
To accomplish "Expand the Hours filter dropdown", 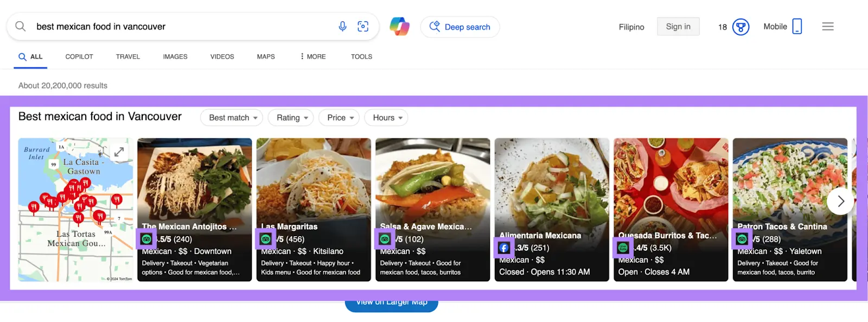I will [x=387, y=118].
